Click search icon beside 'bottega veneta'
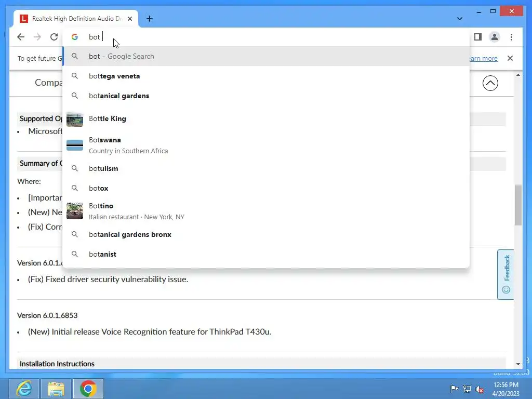The image size is (532, 399). tap(75, 76)
